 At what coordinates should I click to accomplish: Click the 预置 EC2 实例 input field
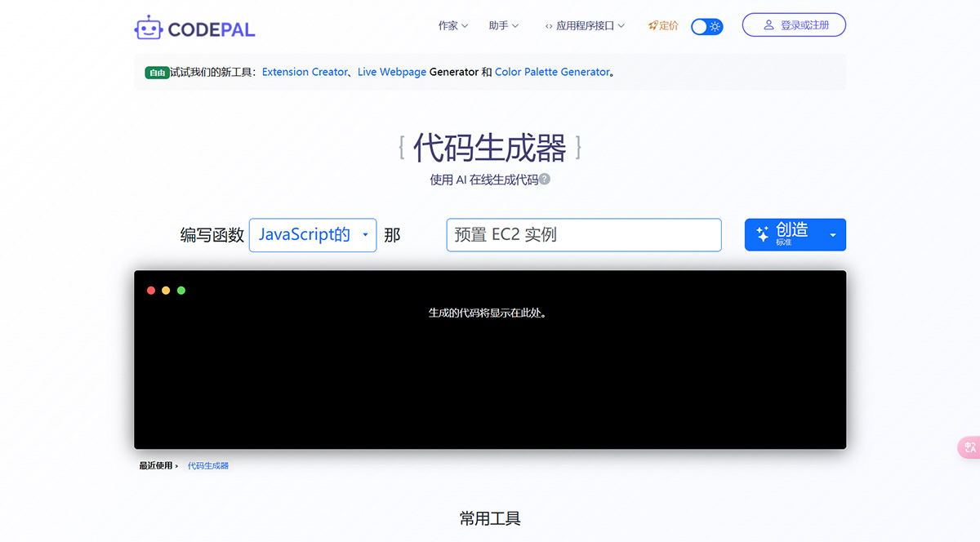(x=583, y=234)
